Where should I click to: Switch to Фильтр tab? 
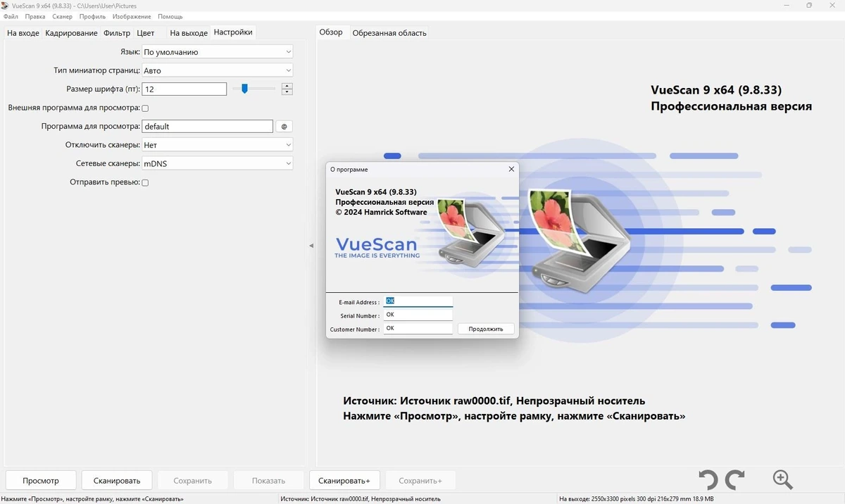[x=117, y=33]
